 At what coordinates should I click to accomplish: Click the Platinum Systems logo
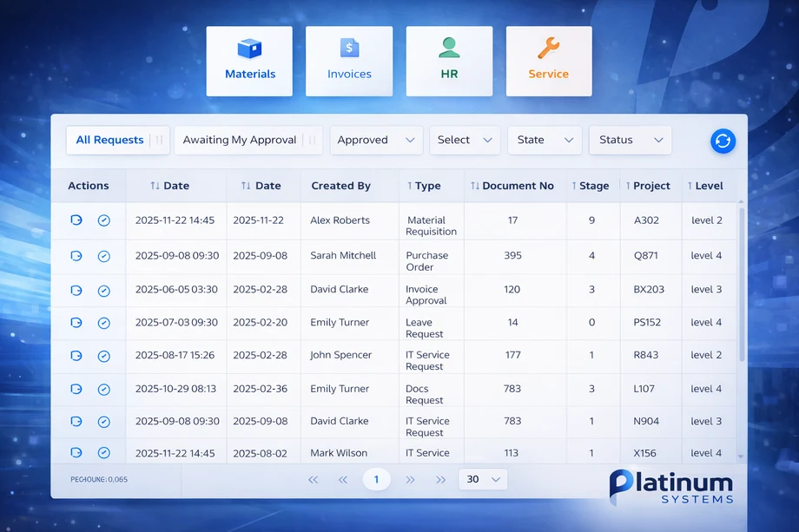(x=671, y=487)
